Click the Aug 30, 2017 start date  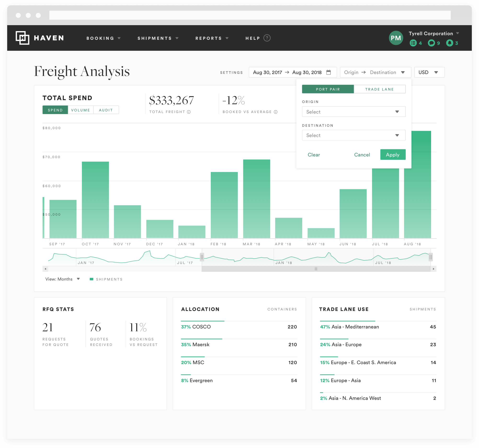tap(268, 72)
